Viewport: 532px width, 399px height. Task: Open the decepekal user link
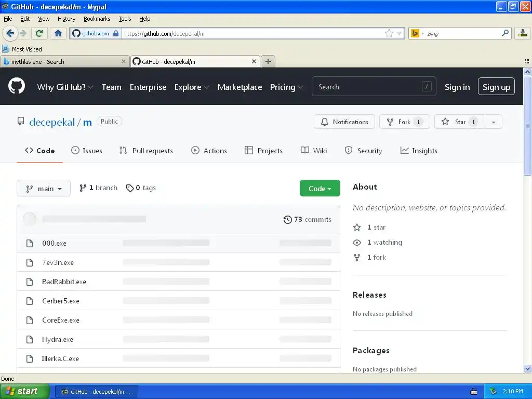(x=52, y=122)
